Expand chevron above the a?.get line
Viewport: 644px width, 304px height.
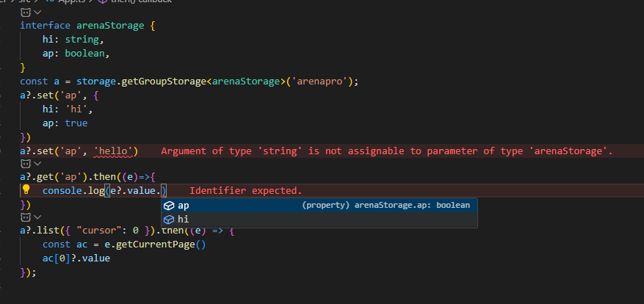pos(37,164)
